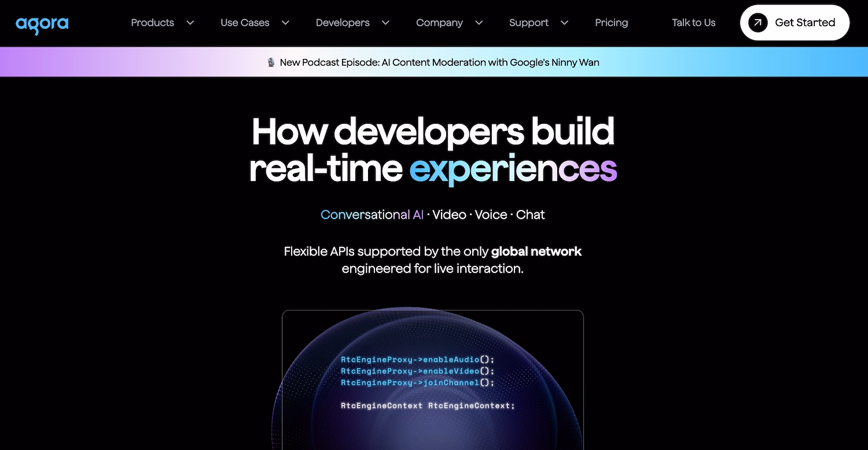
Task: Click the enableVideo code line
Action: click(418, 371)
